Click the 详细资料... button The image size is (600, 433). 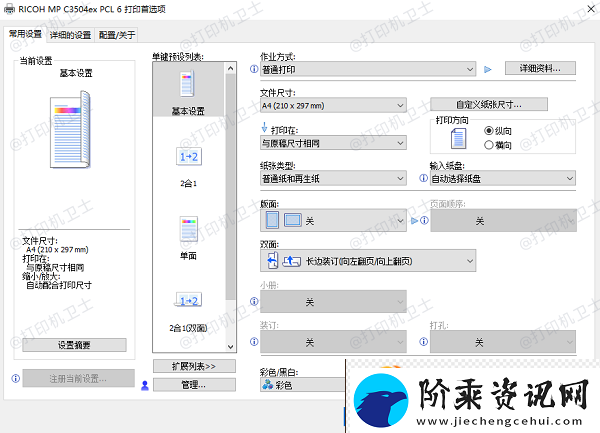pos(540,68)
